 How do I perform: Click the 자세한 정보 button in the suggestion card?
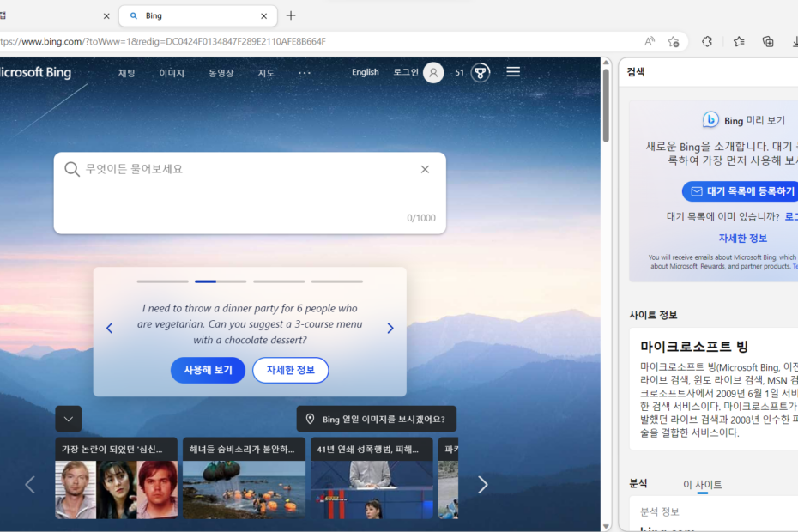coord(291,370)
